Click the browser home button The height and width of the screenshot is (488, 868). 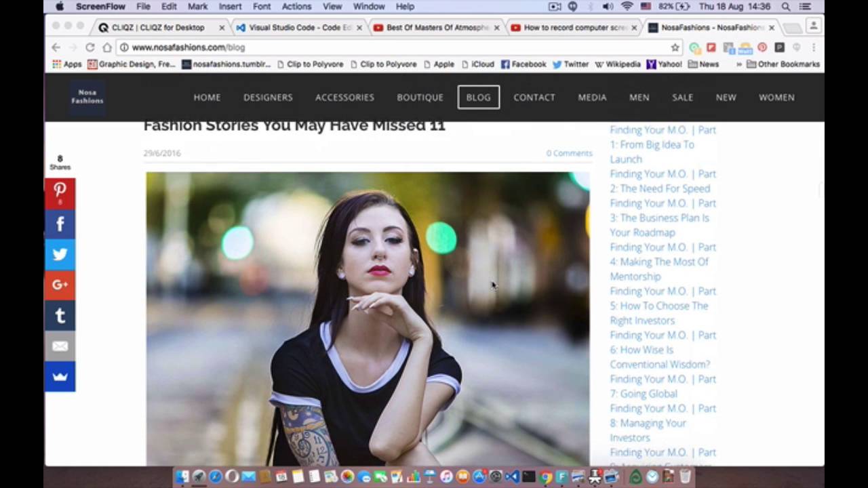[x=106, y=47]
